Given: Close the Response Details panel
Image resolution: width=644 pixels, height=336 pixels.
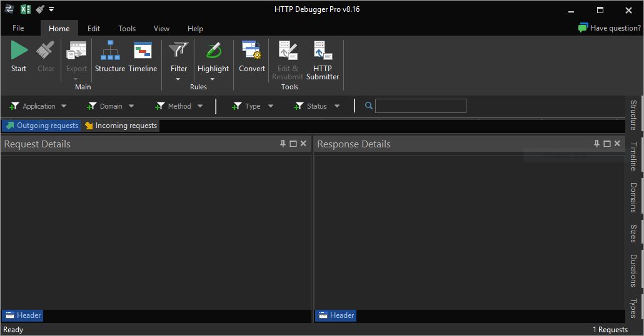Looking at the screenshot, I should tap(617, 144).
